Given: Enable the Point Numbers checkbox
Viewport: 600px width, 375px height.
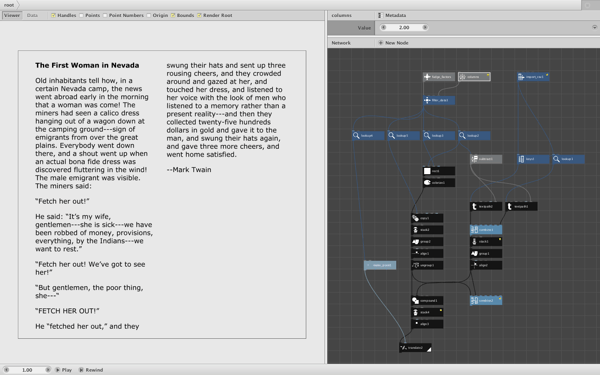Looking at the screenshot, I should click(x=105, y=15).
